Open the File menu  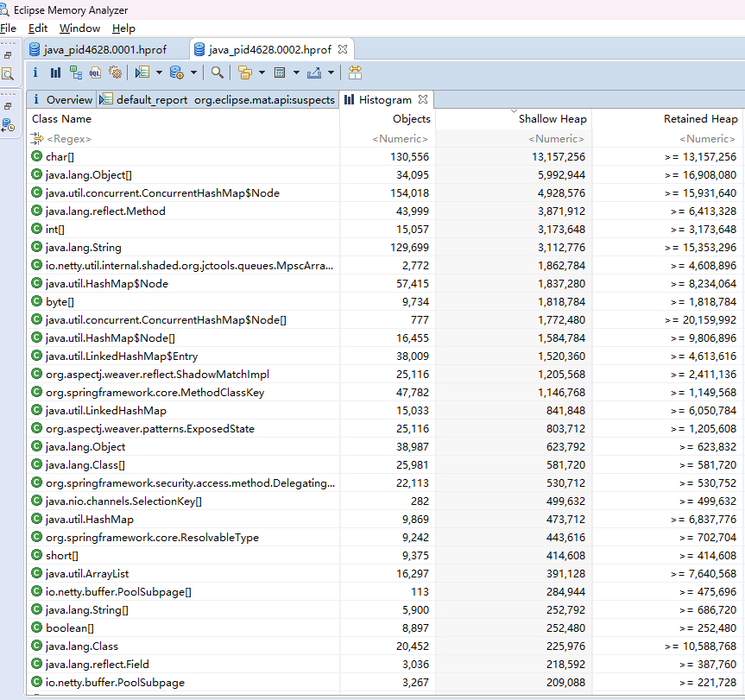(8, 28)
